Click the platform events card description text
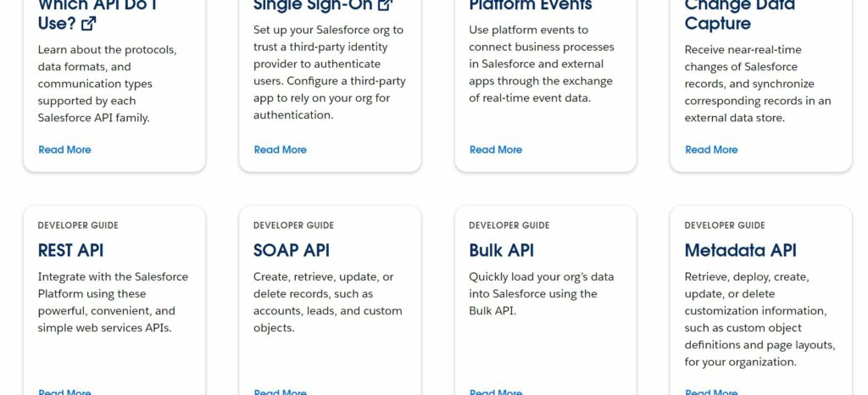The height and width of the screenshot is (395, 868). (x=541, y=64)
